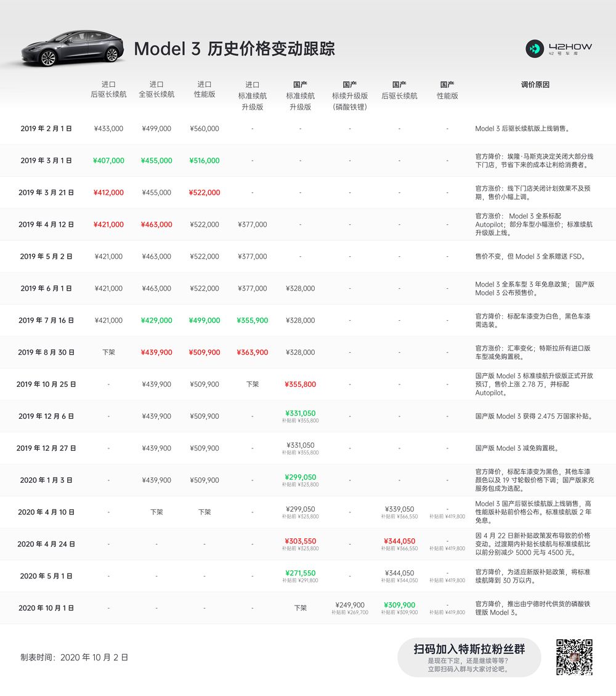Select the '进口 全驱长续航' column header
This screenshot has height=696, width=616.
click(156, 89)
